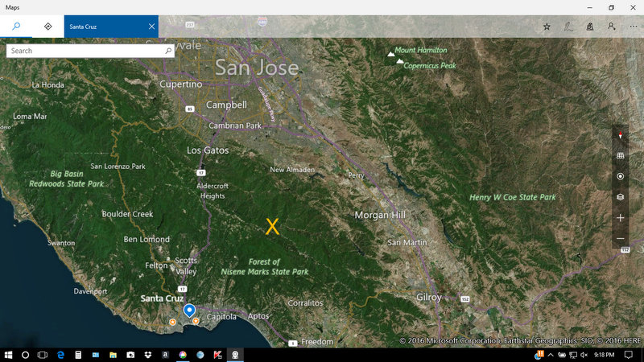The width and height of the screenshot is (644, 362).
Task: Expand the map views layers menu
Action: (x=620, y=197)
